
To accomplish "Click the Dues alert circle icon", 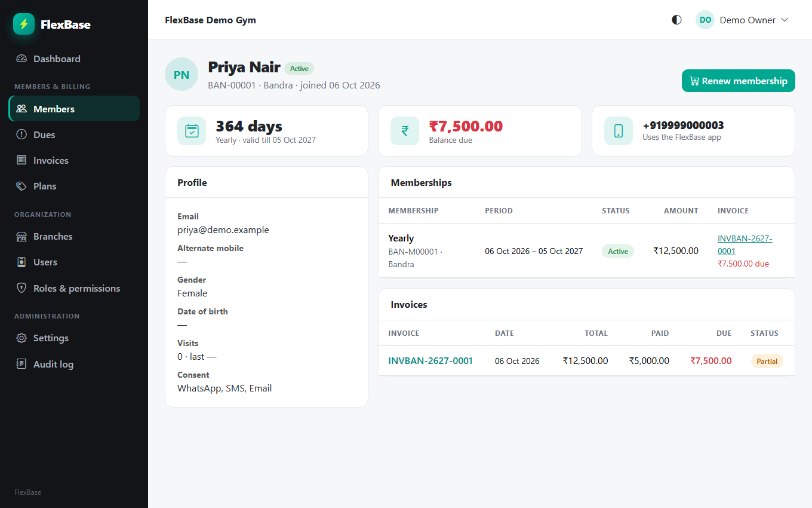I will [21, 134].
